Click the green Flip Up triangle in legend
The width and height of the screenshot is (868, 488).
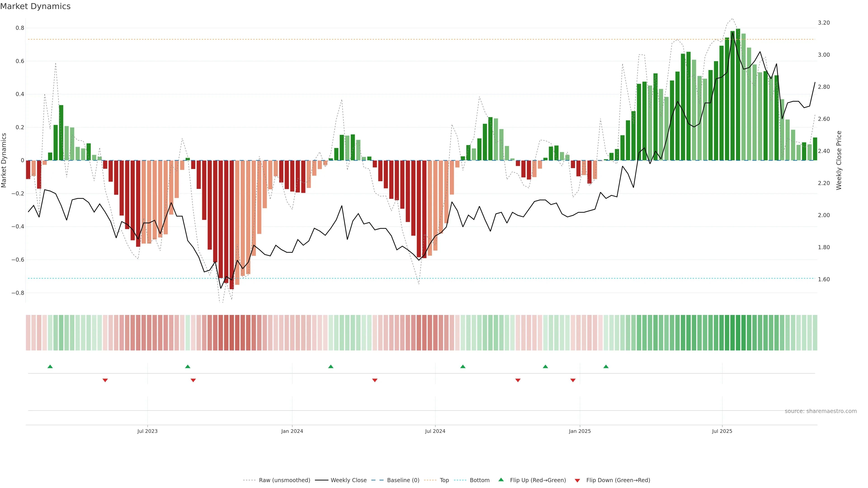coord(501,480)
